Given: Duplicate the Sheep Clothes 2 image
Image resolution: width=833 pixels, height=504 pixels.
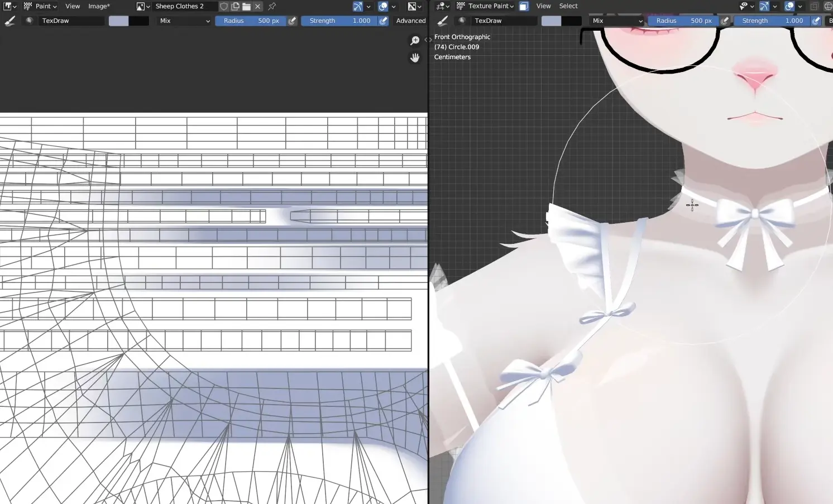Looking at the screenshot, I should point(235,6).
